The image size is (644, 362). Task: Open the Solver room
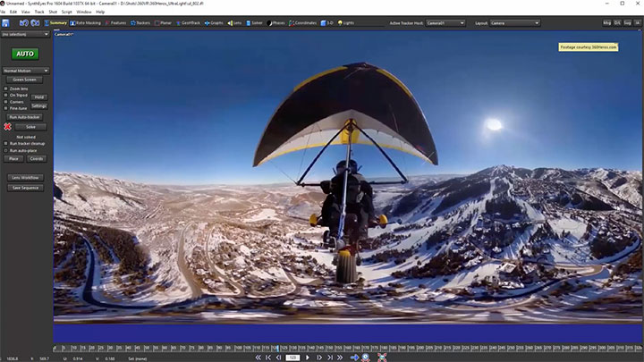click(254, 23)
